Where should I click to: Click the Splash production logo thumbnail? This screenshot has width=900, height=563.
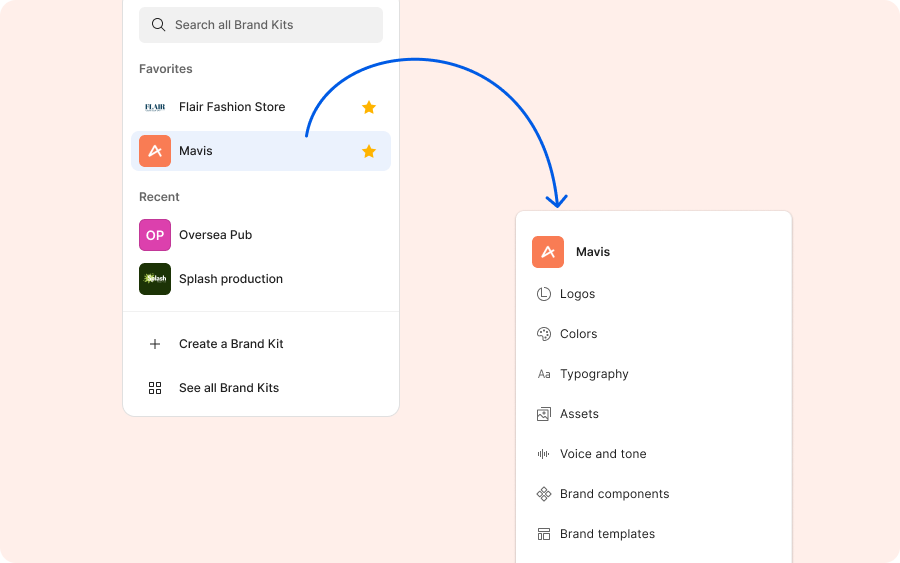click(x=155, y=279)
